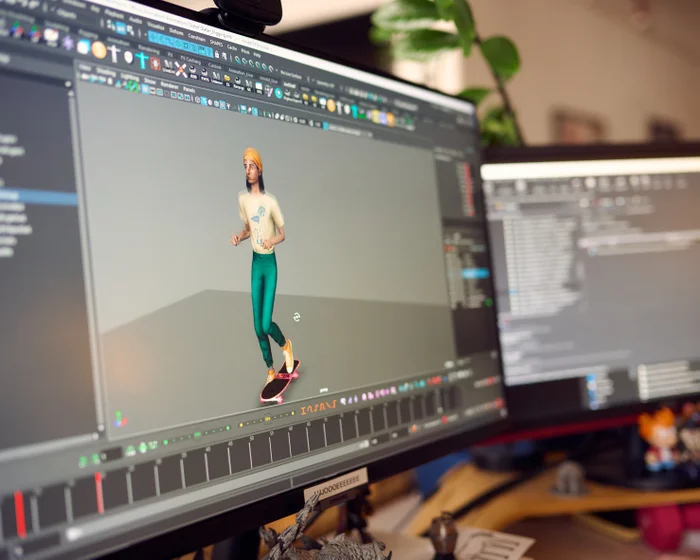Switch to the Rigging shelf tab
Screen dimensions: 700x560
(x=88, y=33)
